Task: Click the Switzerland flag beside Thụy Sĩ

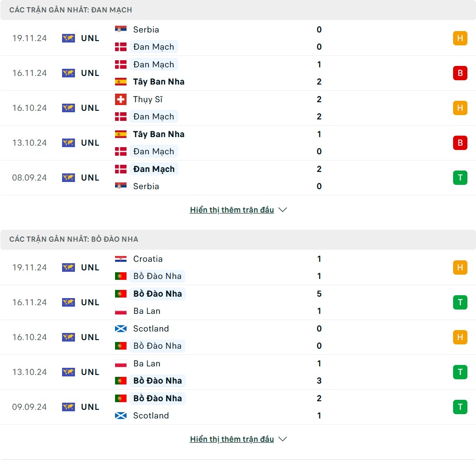Action: click(x=120, y=99)
